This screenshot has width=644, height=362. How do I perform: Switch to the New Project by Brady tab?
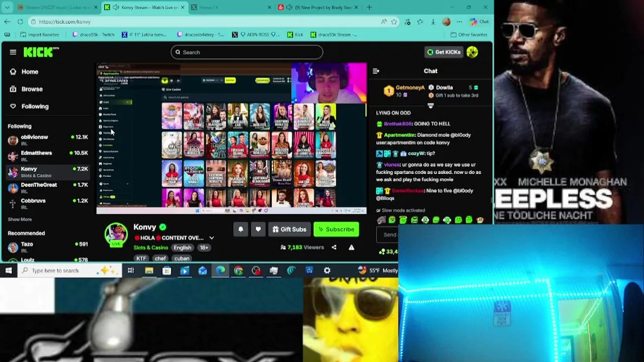point(317,7)
